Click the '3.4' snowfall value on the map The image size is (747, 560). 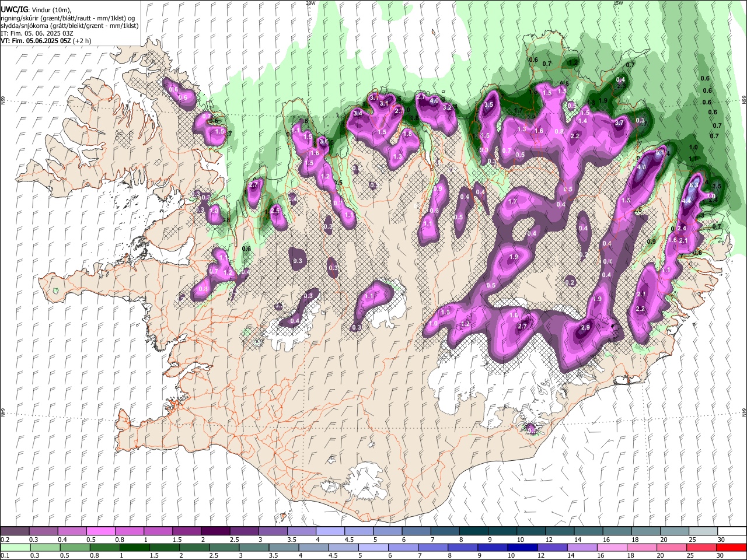click(358, 113)
